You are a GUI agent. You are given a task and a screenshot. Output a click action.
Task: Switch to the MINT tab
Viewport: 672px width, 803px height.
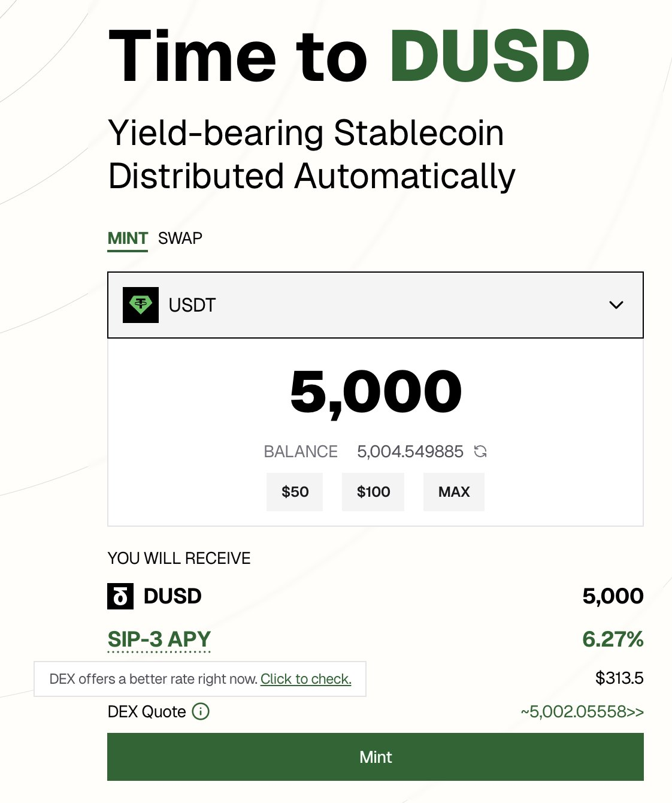(128, 239)
